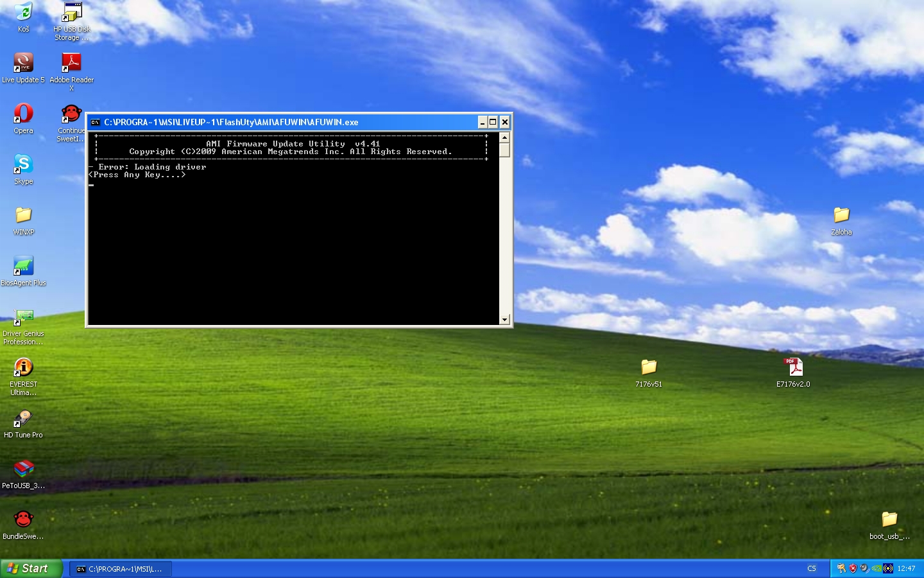Click the American Megatrends copyright line

pyautogui.click(x=291, y=152)
